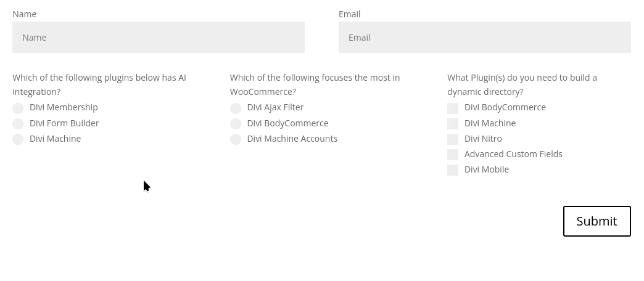This screenshot has height=281, width=644.
Task: Click the Name field label
Action: coord(25,14)
